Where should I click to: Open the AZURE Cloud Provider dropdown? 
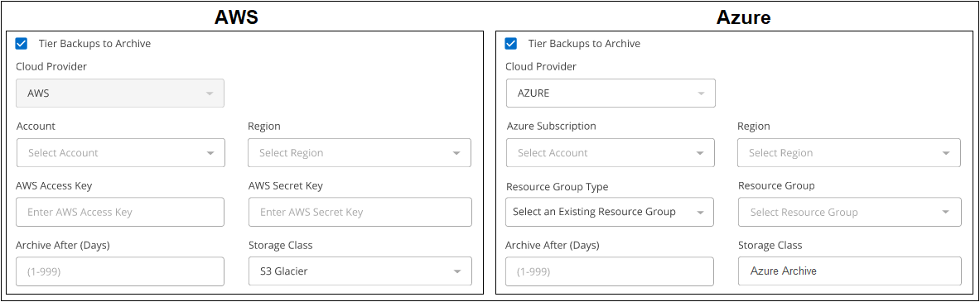click(x=610, y=93)
